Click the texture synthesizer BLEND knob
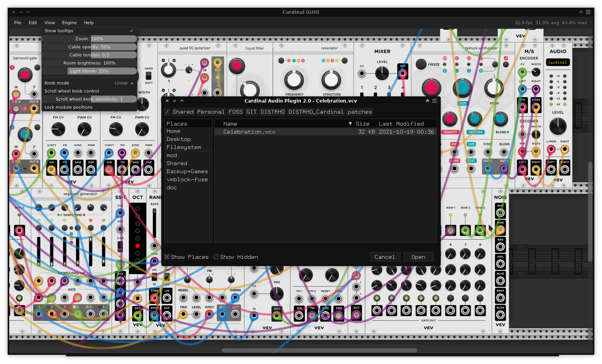Screen dimensions: 602x364 [x=500, y=119]
